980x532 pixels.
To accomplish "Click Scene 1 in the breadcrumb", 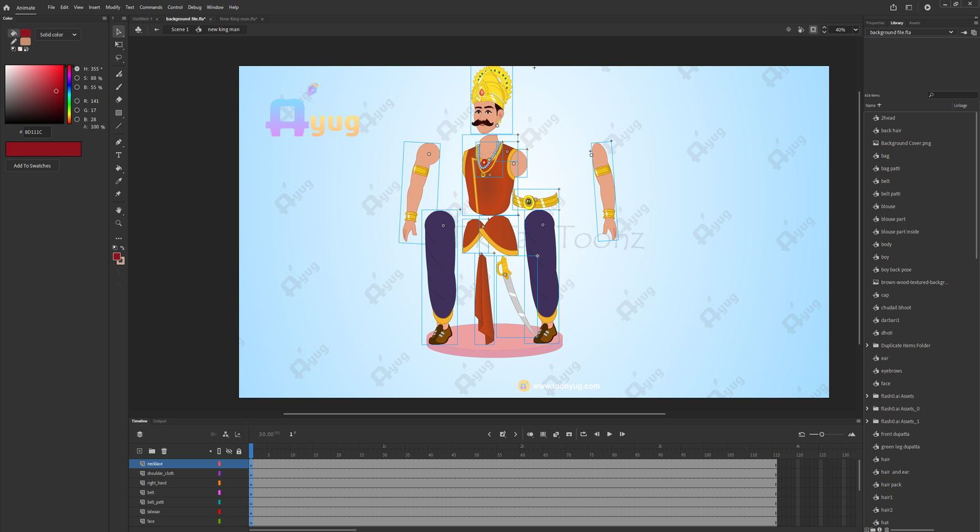I will click(179, 29).
